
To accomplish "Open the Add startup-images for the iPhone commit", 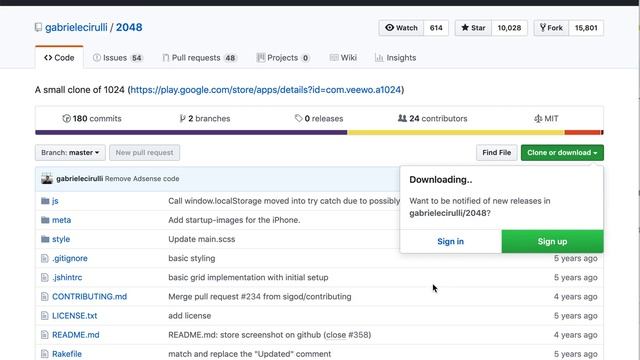I will pos(234,220).
